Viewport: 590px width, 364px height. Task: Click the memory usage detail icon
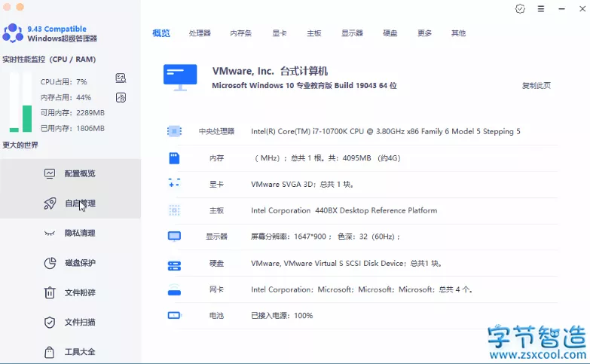(121, 97)
